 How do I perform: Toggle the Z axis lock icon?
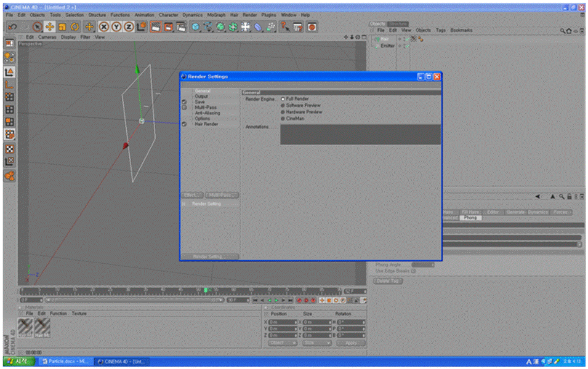129,27
